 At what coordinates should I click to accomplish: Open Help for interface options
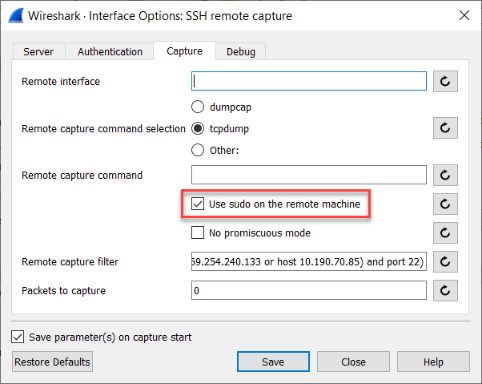pos(433,362)
